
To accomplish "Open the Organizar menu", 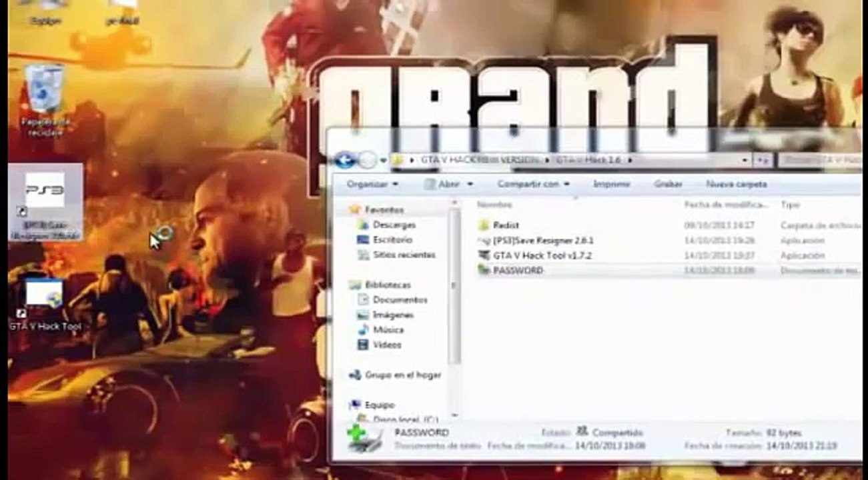I will [372, 184].
